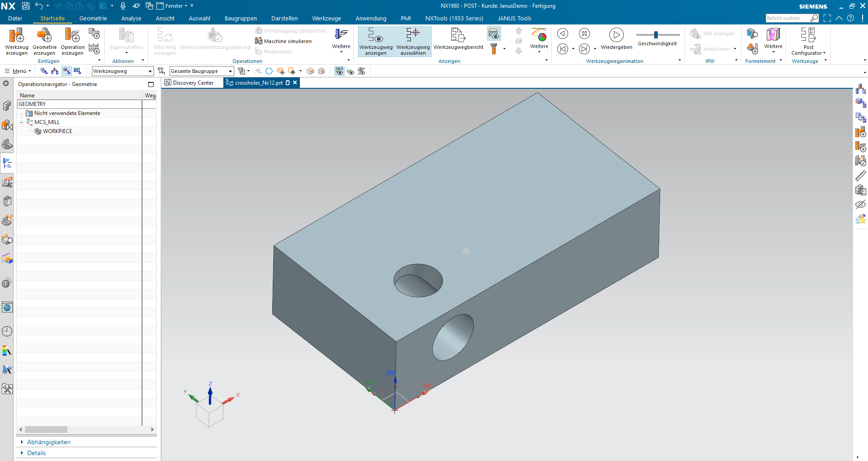868x461 pixels.
Task: Switch to the Analyse ribbon tab
Action: pos(131,19)
